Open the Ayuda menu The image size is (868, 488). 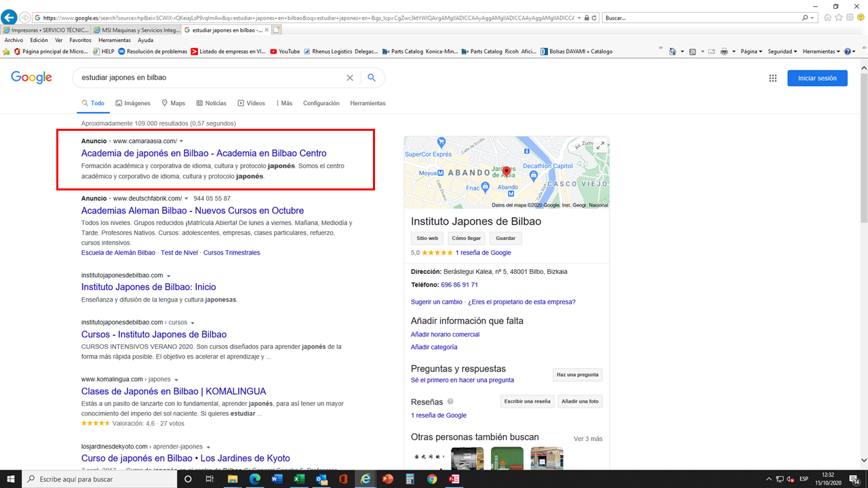145,40
